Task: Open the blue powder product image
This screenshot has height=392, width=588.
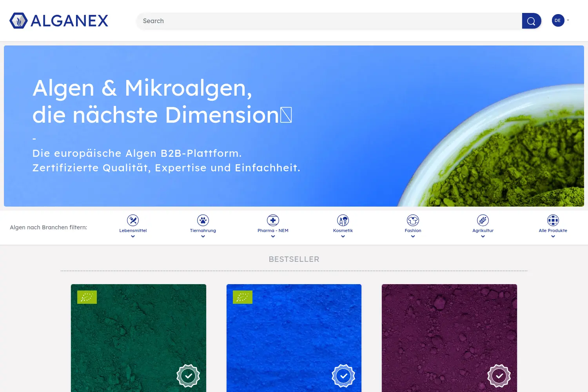Action: click(294, 338)
